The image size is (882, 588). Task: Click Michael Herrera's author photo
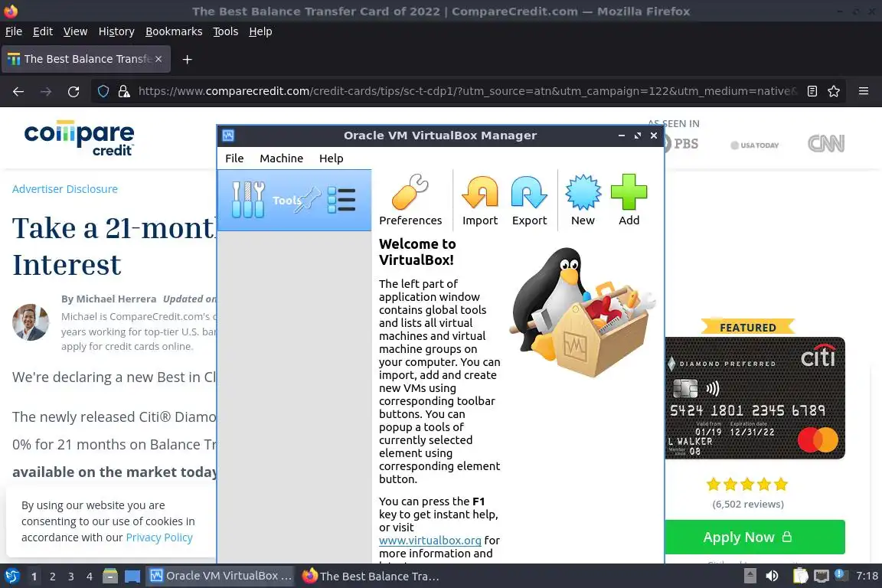31,322
